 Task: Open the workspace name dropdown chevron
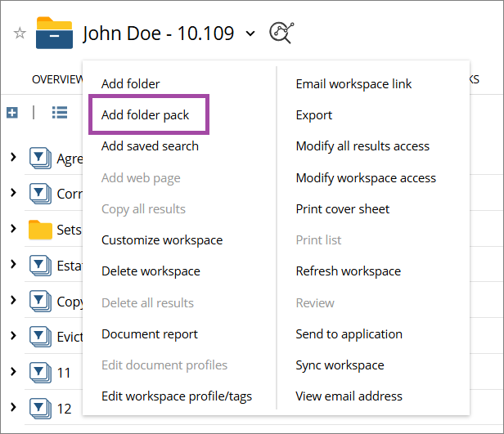250,34
